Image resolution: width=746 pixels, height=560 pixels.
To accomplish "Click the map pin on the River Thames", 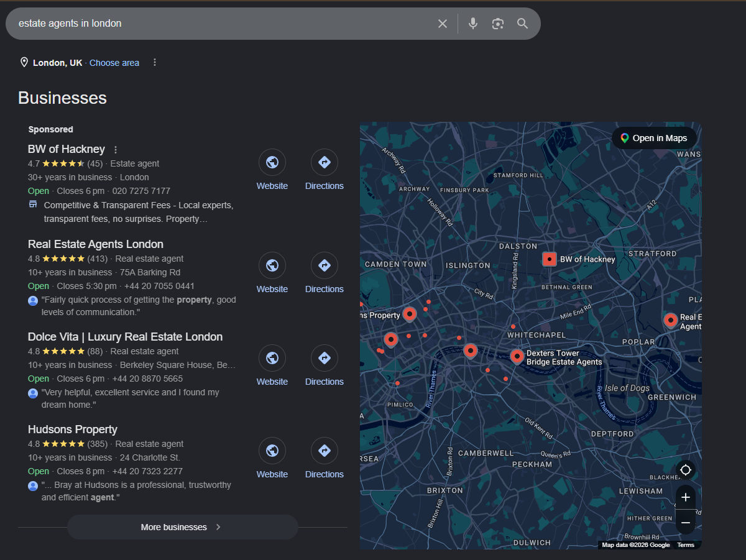I will (471, 351).
